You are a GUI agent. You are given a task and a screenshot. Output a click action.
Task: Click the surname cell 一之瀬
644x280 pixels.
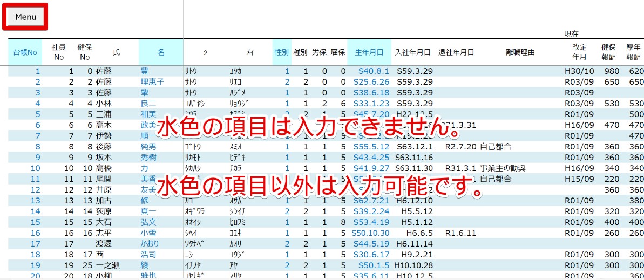[107, 265]
